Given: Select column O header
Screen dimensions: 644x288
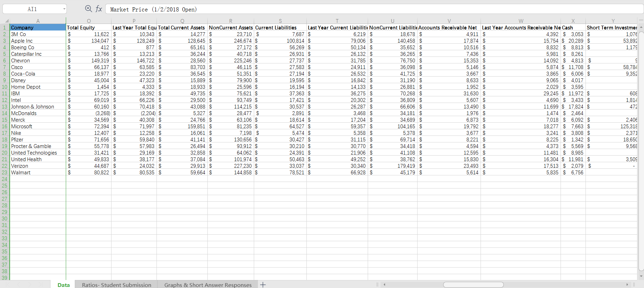Looking at the screenshot, I should pos(89,21).
